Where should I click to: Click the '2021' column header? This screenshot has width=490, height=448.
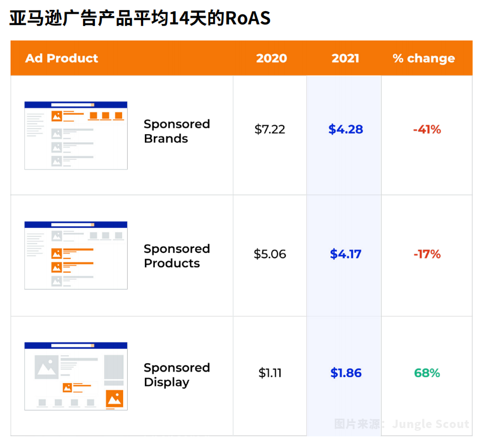[345, 58]
